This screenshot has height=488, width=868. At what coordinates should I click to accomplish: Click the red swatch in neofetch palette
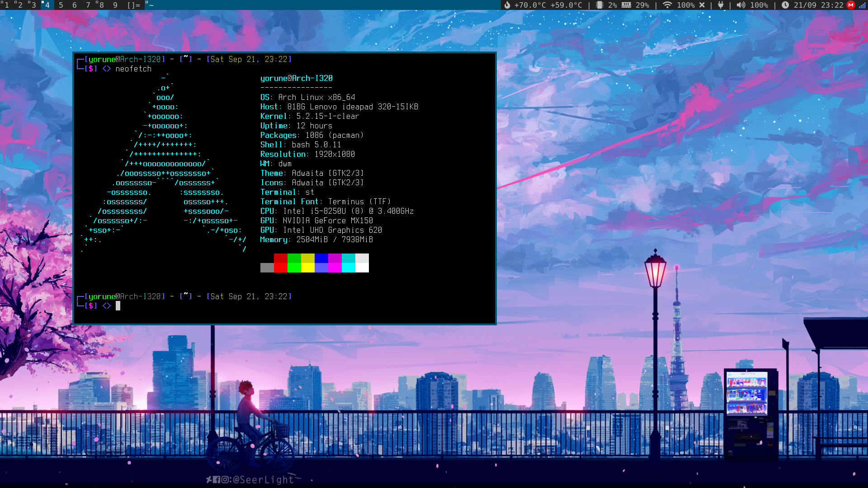(x=281, y=263)
